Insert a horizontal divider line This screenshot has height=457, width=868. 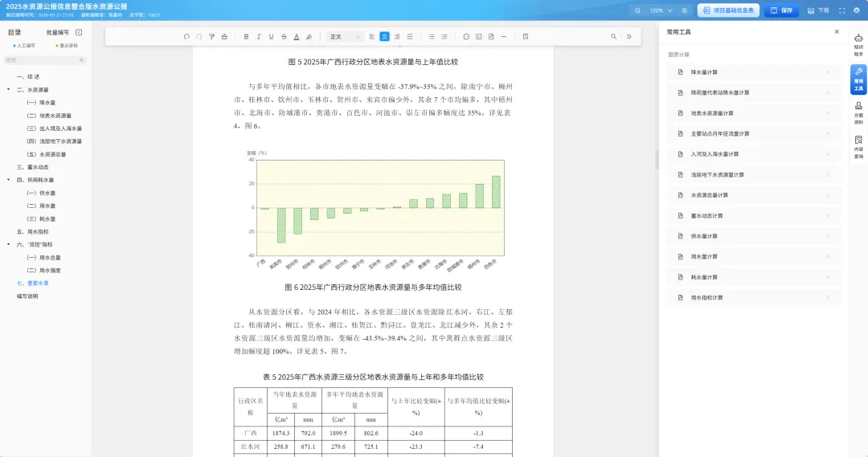tap(504, 36)
